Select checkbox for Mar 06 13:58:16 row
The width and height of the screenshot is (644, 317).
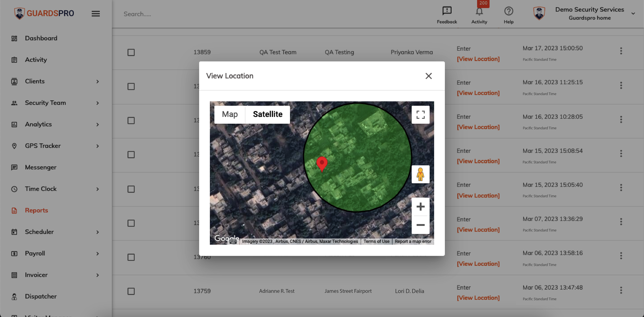pos(131,257)
